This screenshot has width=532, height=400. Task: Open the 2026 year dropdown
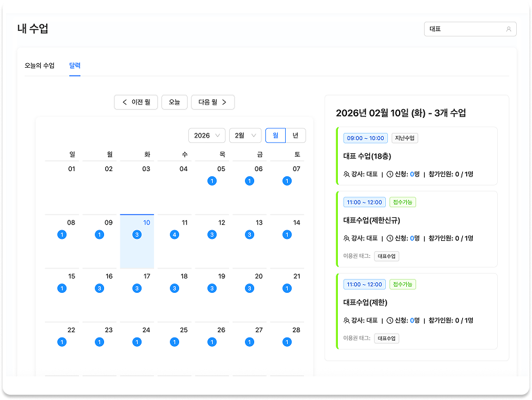(x=207, y=135)
